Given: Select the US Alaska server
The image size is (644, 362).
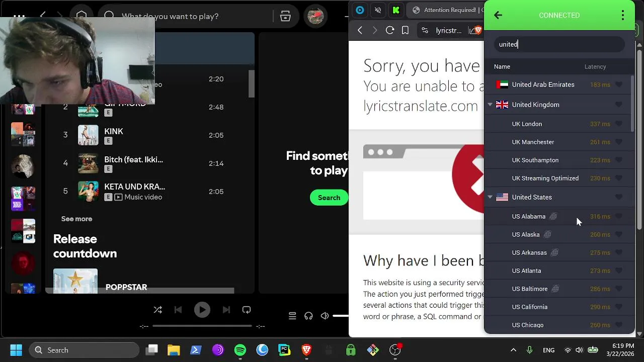Looking at the screenshot, I should pyautogui.click(x=558, y=234).
